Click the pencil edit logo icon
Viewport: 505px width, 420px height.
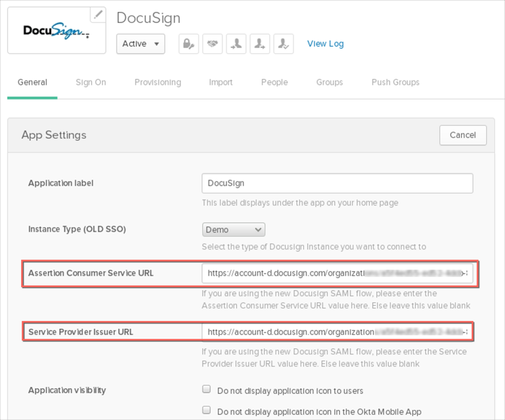98,14
